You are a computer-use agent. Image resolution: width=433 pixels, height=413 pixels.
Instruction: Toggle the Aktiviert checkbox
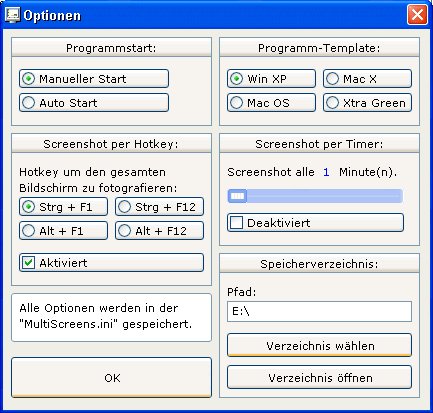pyautogui.click(x=111, y=263)
